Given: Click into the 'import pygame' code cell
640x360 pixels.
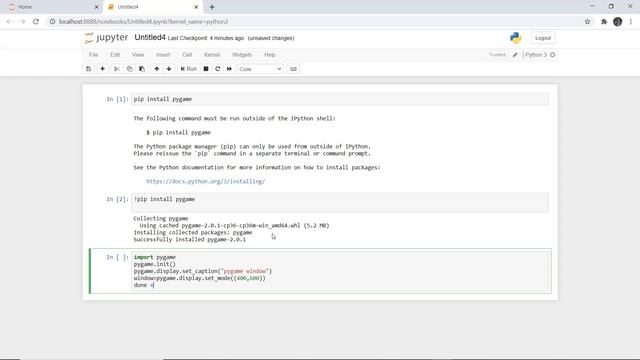Looking at the screenshot, I should (341, 271).
